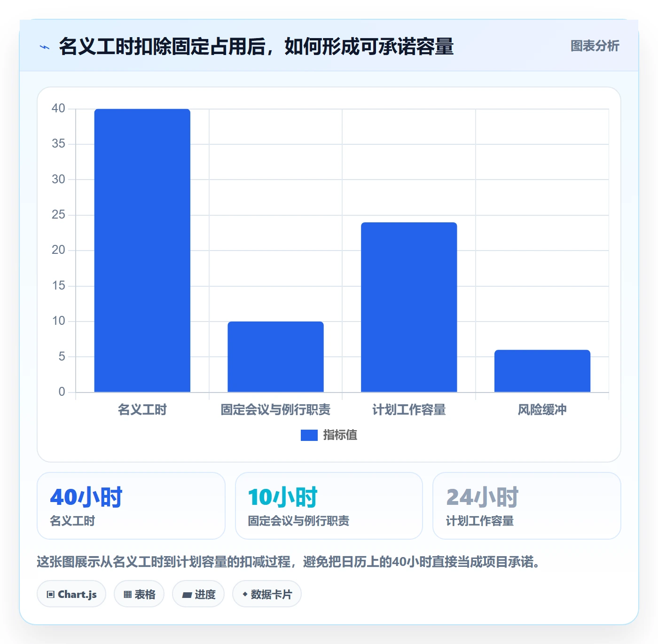Screen dimensions: 658x644
Task: Click the 风险缓冲 bar in the chart
Action: 542,371
